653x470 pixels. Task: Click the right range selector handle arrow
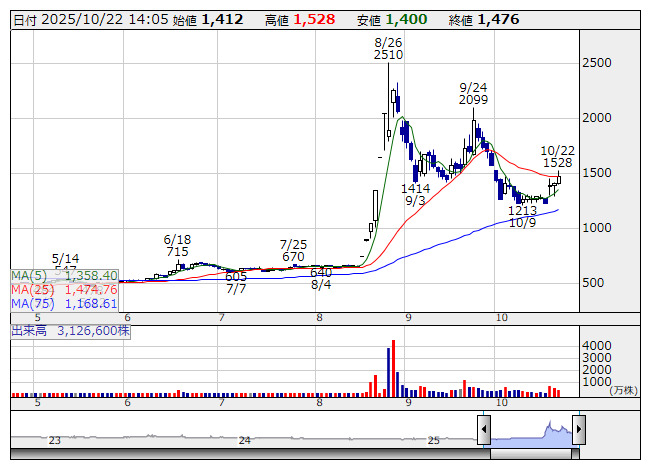578,431
